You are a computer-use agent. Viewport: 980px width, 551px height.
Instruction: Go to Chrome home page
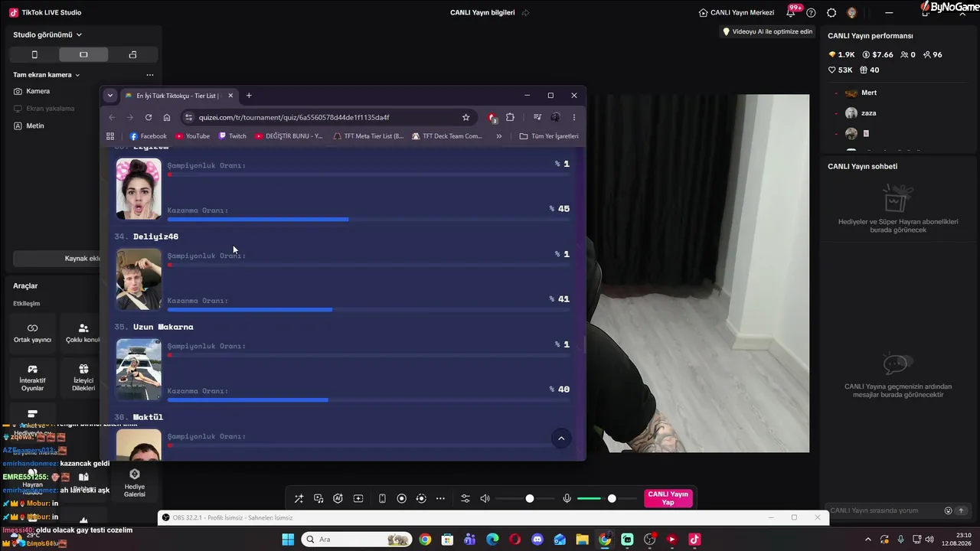coord(167,117)
